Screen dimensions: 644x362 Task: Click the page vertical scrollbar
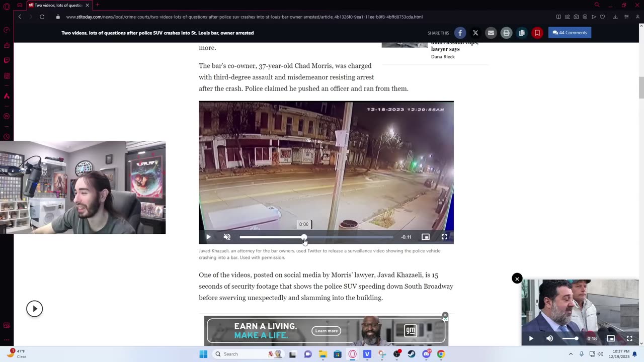point(641,88)
